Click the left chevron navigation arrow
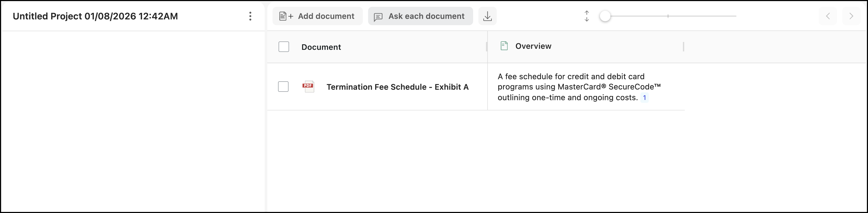This screenshot has width=868, height=213. click(828, 16)
